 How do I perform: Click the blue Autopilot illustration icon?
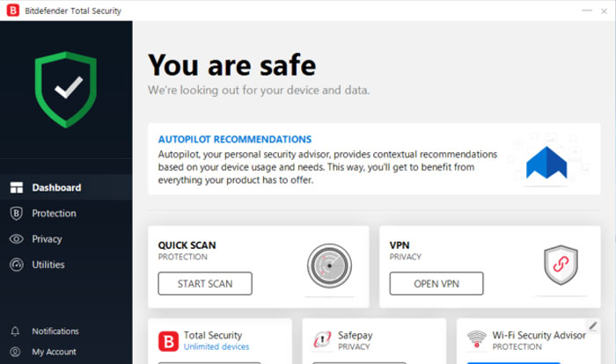coord(546,164)
